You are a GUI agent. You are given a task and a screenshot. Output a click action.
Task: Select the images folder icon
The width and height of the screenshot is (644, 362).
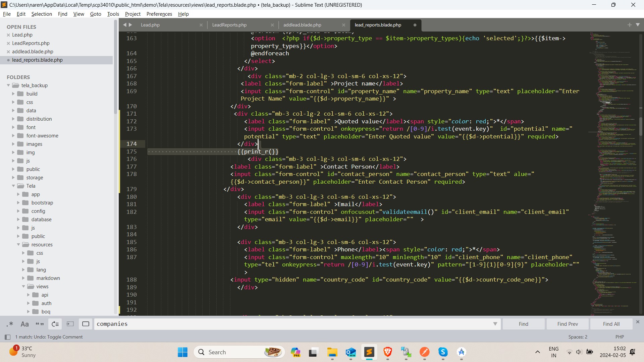pyautogui.click(x=20, y=144)
